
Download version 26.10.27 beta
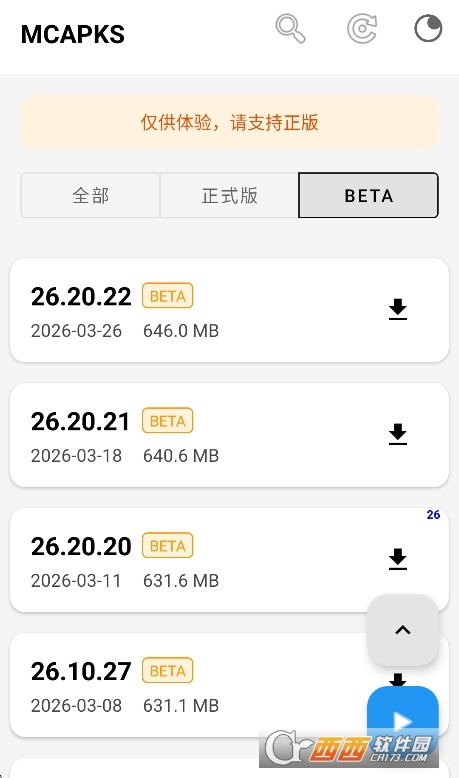(x=397, y=679)
